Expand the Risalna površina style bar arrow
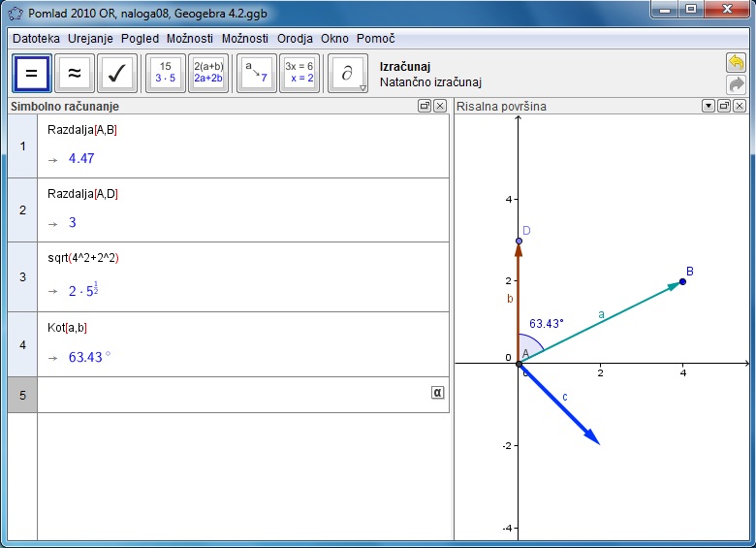This screenshot has width=756, height=548. (x=709, y=106)
